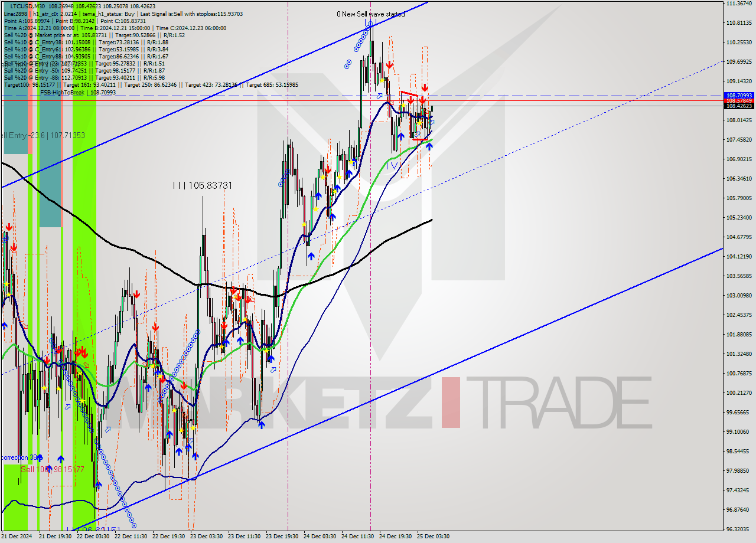Click the 109.14270 price axis label

(x=739, y=81)
